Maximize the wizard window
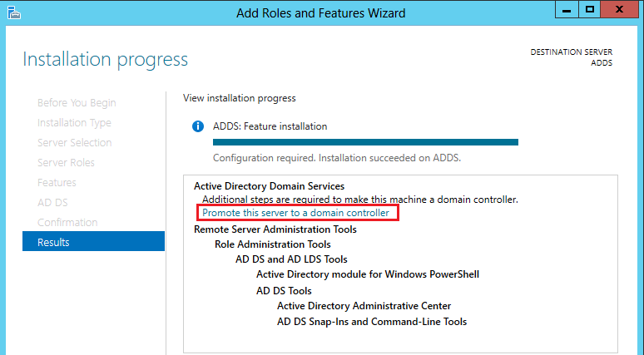The height and width of the screenshot is (355, 644). point(590,9)
